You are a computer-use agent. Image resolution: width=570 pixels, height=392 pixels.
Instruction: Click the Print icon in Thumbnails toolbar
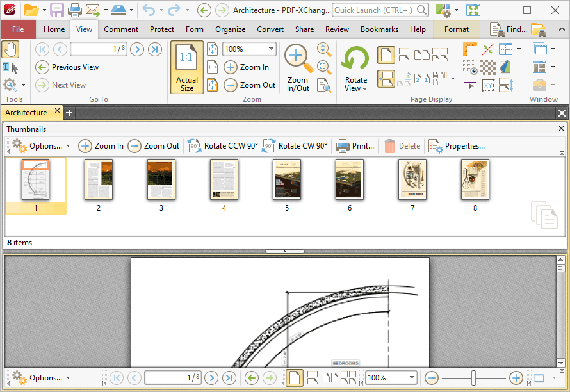[343, 146]
